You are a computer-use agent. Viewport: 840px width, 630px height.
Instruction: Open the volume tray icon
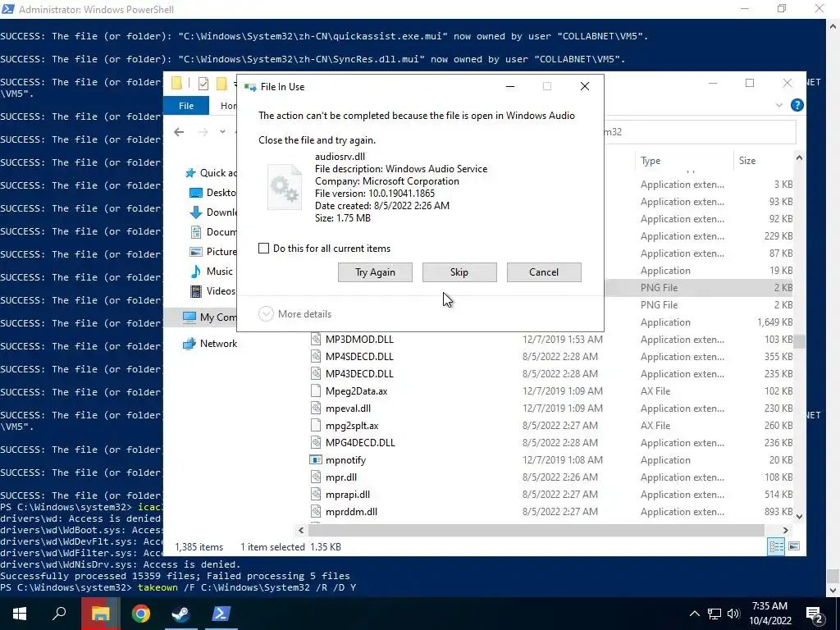(733, 614)
